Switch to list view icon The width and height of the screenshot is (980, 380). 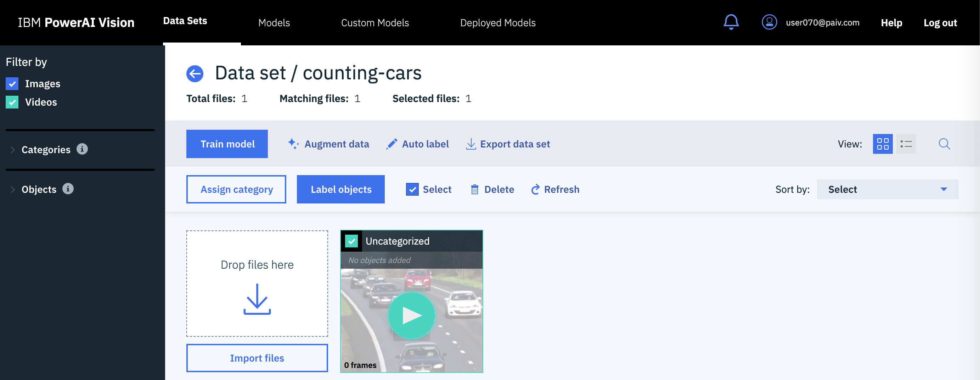tap(906, 144)
